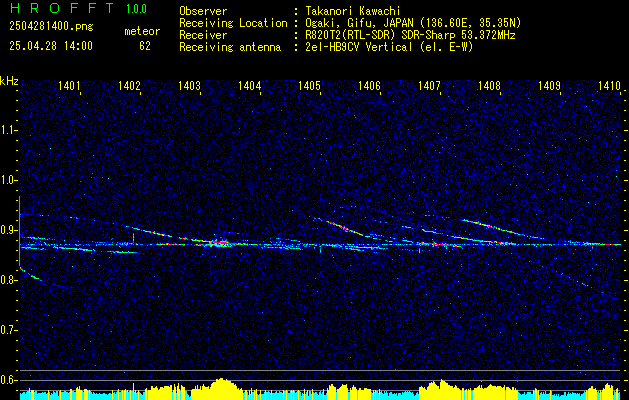Click the bright meteor echo near 1403:30

point(219,243)
